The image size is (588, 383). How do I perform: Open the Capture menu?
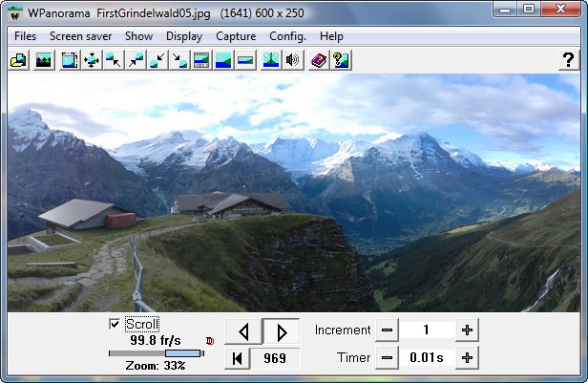(x=236, y=36)
